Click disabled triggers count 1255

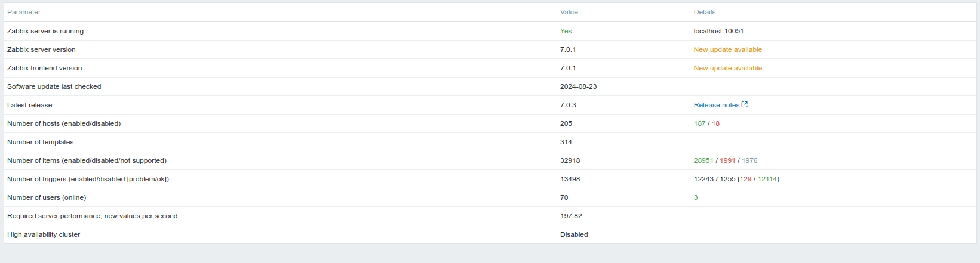pyautogui.click(x=727, y=179)
